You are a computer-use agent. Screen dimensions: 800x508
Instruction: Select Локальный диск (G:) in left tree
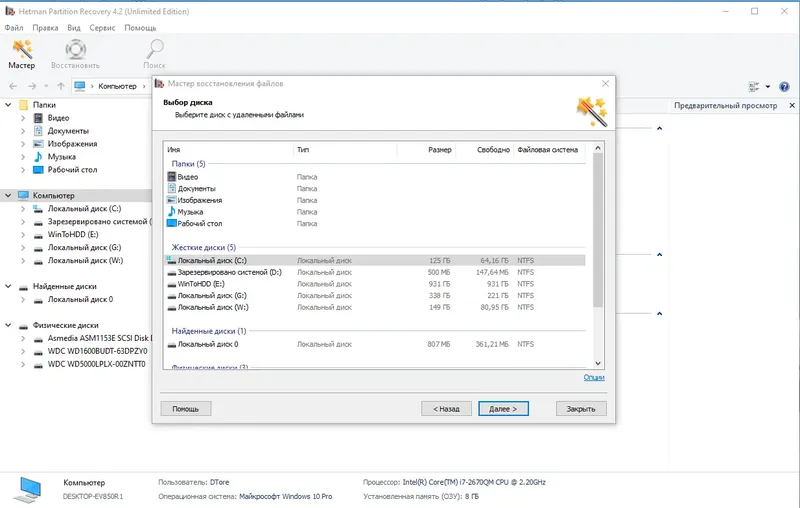[84, 247]
